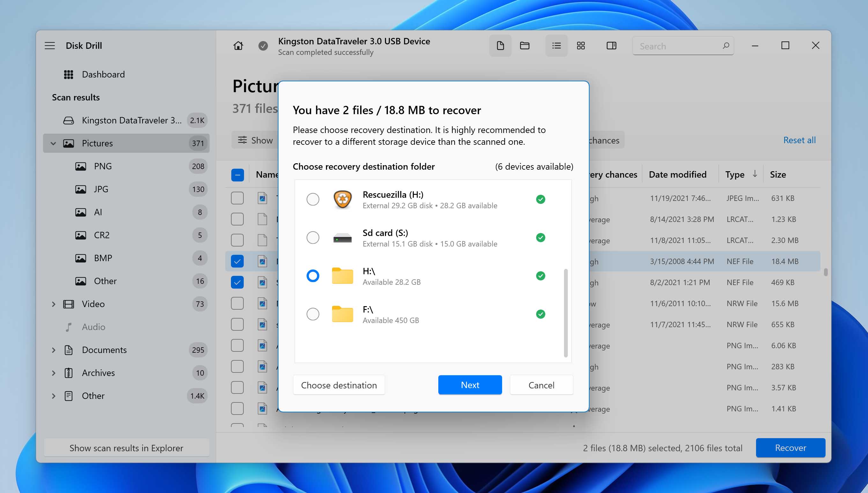The width and height of the screenshot is (868, 493).
Task: Click the document/file view icon
Action: pyautogui.click(x=500, y=46)
